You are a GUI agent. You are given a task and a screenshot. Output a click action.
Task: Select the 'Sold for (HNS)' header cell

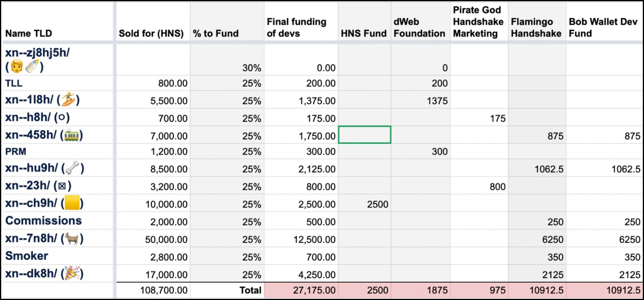151,33
